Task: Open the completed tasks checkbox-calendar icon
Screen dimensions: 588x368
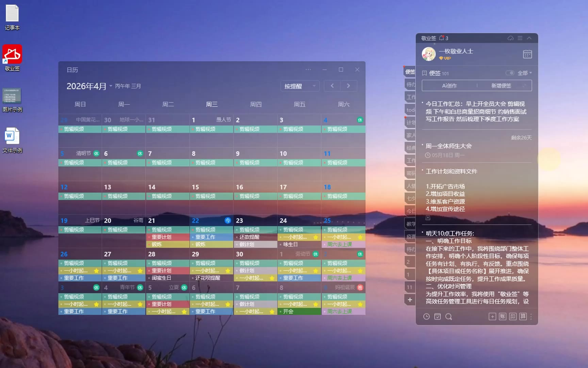Action: click(x=438, y=317)
